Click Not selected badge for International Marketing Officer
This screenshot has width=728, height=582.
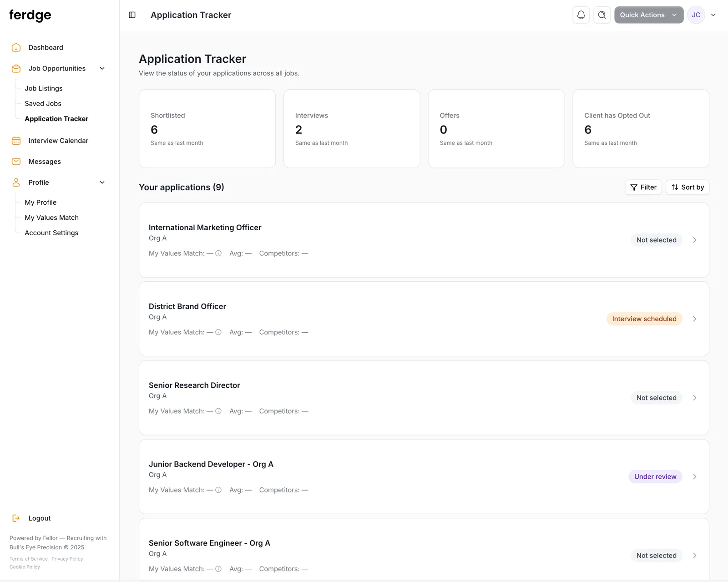click(x=657, y=240)
